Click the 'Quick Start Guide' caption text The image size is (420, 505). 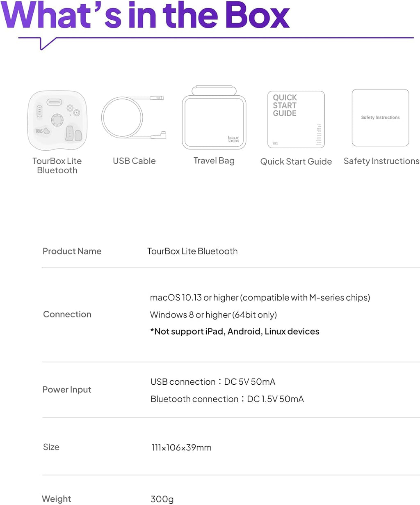296,162
